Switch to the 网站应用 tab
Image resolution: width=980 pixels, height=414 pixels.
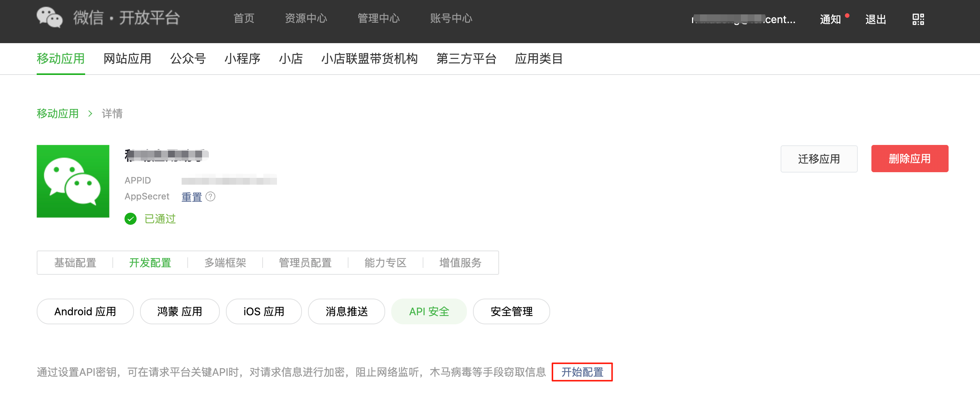[127, 59]
